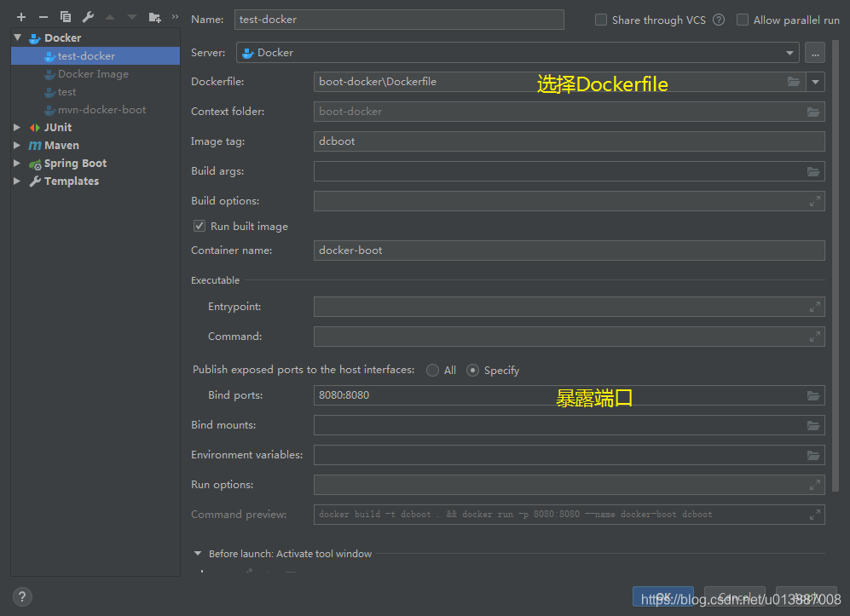Move configuration down with the arrow icon
Screen dimensions: 850x616
(132, 17)
